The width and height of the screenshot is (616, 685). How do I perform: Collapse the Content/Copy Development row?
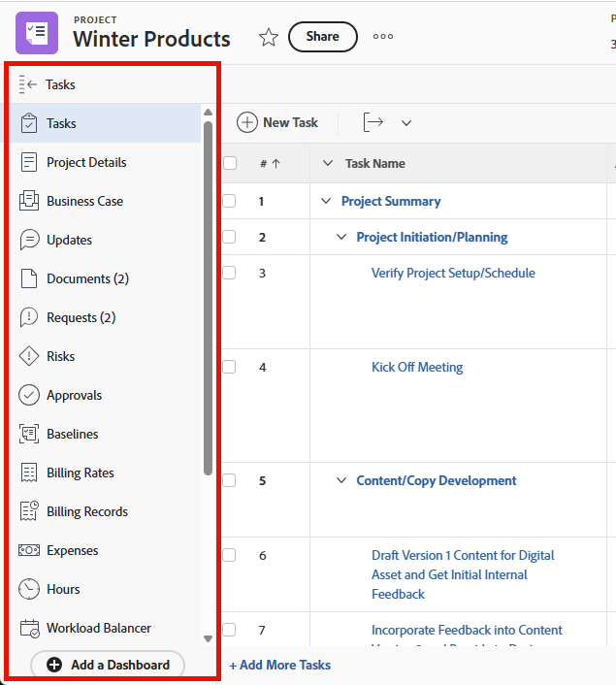pyautogui.click(x=341, y=480)
